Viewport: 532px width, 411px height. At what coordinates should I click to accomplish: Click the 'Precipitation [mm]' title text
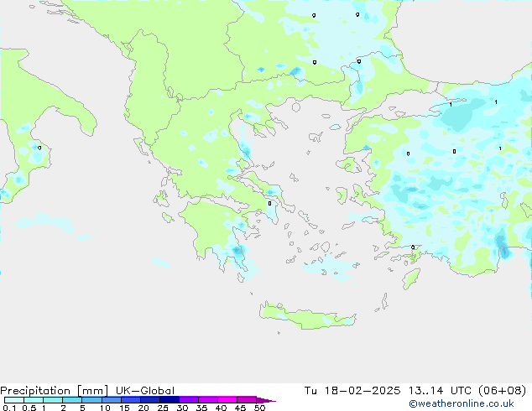[55, 391]
